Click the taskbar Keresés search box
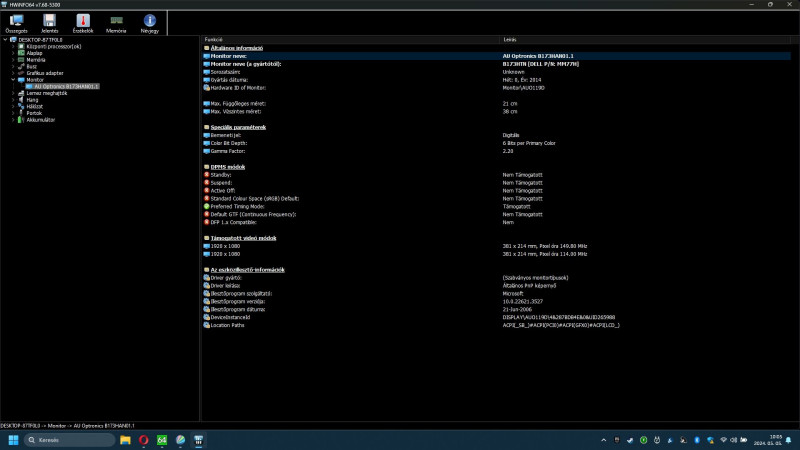This screenshot has width=800, height=450. pos(69,440)
